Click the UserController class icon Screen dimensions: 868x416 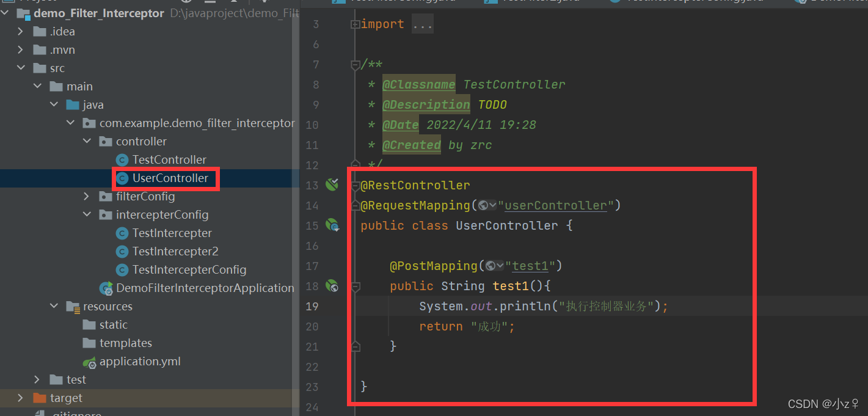[x=122, y=178]
